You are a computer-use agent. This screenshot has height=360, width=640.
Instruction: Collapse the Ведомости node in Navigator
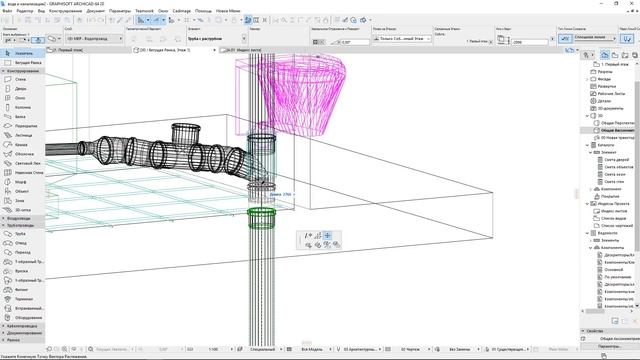587,233
